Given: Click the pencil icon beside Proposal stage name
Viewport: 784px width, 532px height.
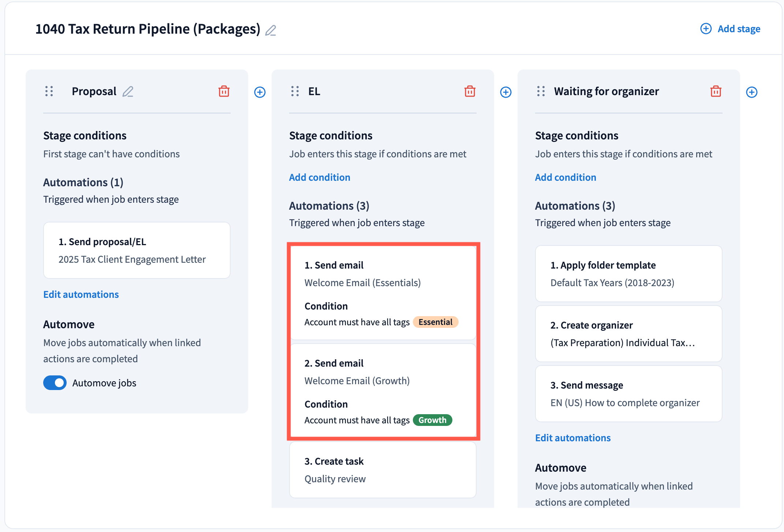Looking at the screenshot, I should tap(128, 91).
